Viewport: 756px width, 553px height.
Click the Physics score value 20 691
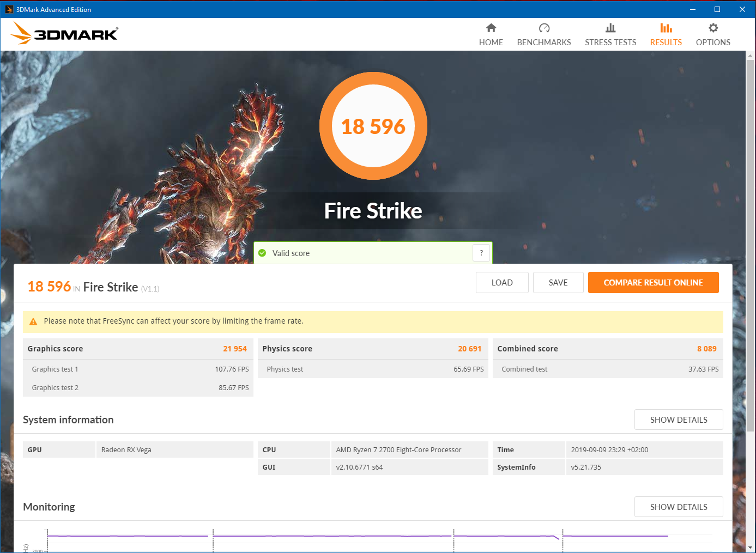[x=470, y=349]
